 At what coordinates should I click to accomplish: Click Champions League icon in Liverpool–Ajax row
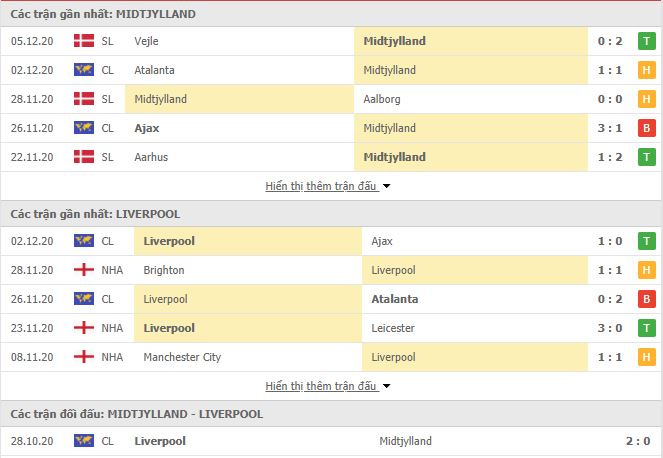point(84,241)
